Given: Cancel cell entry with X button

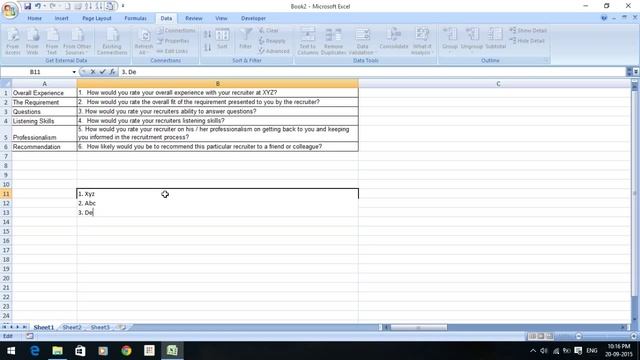Looking at the screenshot, I should click(93, 72).
